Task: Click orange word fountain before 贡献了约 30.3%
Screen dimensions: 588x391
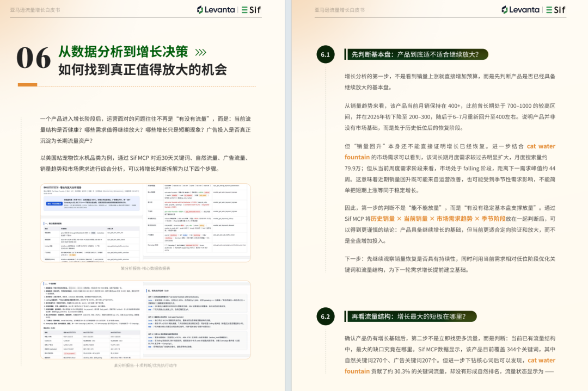Action: [357, 371]
